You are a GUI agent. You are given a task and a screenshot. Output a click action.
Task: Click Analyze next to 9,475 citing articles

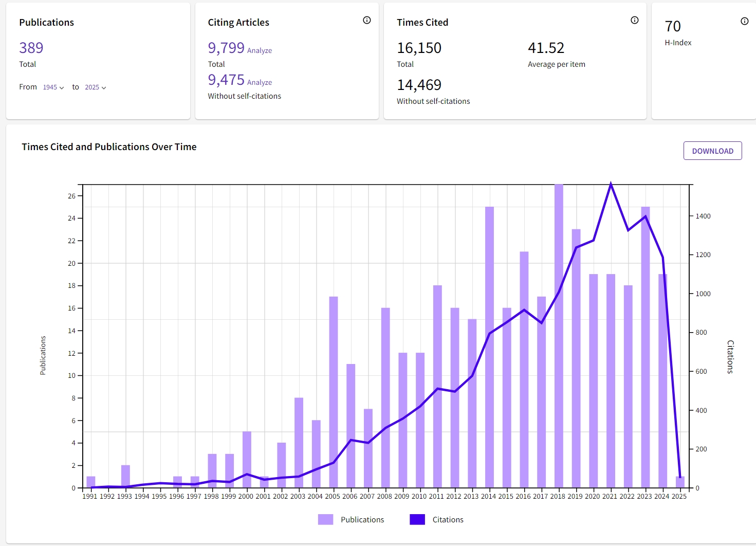260,82
